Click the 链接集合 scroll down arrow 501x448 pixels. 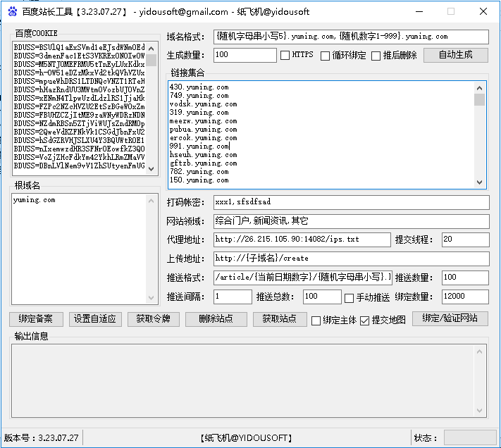coord(479,182)
